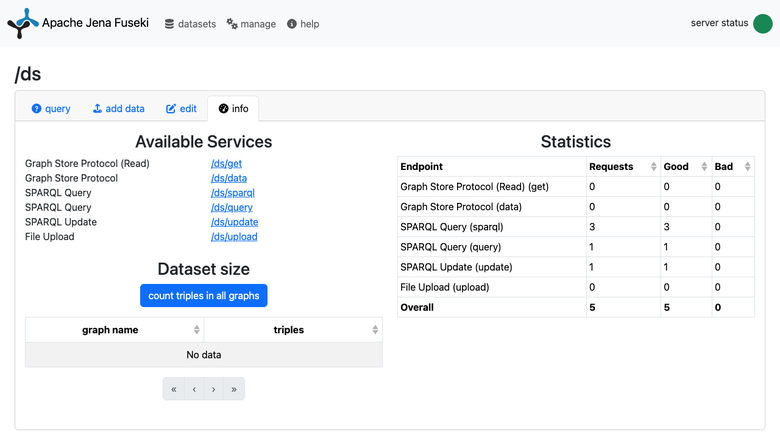The image size is (780, 439).
Task: Sort dataset table by graph name
Action: pyautogui.click(x=196, y=330)
